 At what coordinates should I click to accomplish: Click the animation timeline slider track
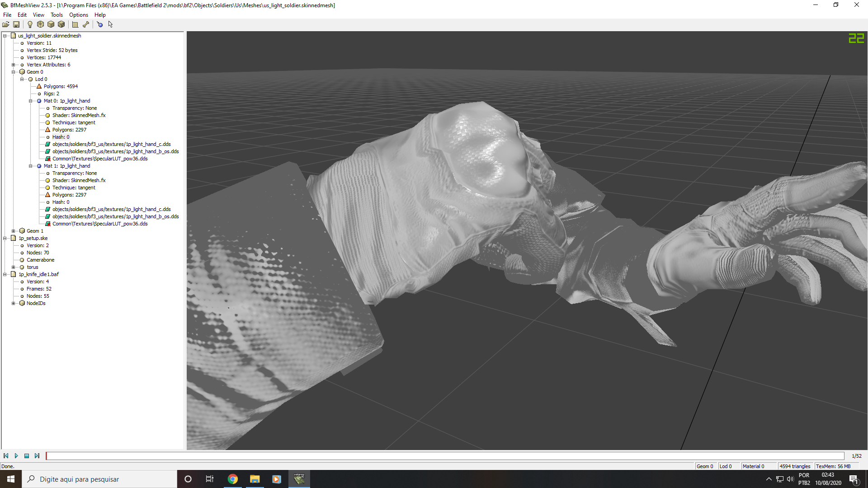(445, 456)
